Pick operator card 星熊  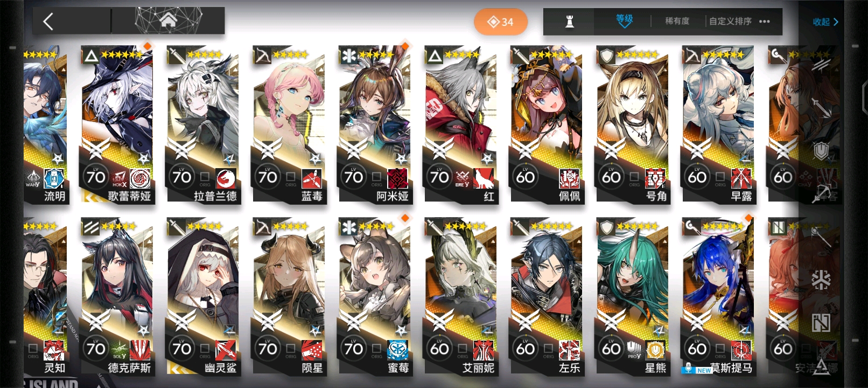(632, 295)
